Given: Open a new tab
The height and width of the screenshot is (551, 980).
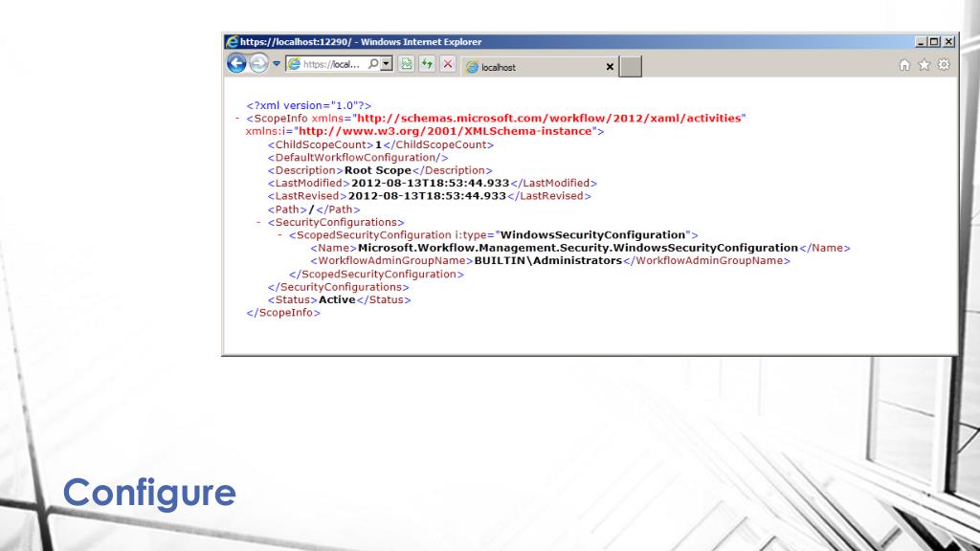Looking at the screenshot, I should point(630,67).
